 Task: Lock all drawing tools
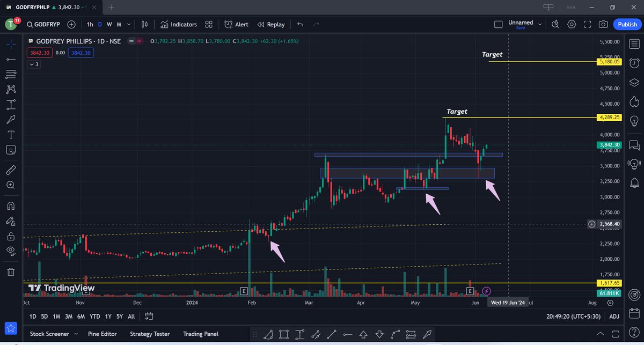[11, 236]
